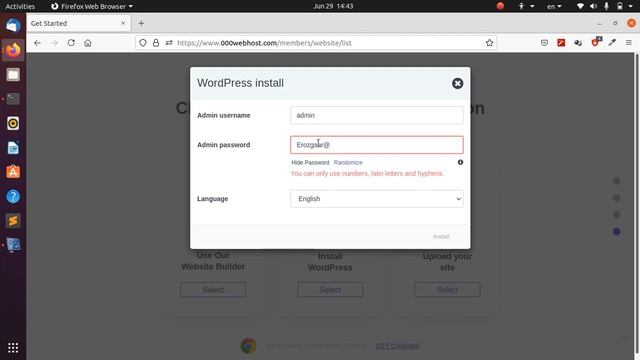Image resolution: width=640 pixels, height=360 pixels.
Task: Click the forward navigation arrow
Action: coord(54,43)
